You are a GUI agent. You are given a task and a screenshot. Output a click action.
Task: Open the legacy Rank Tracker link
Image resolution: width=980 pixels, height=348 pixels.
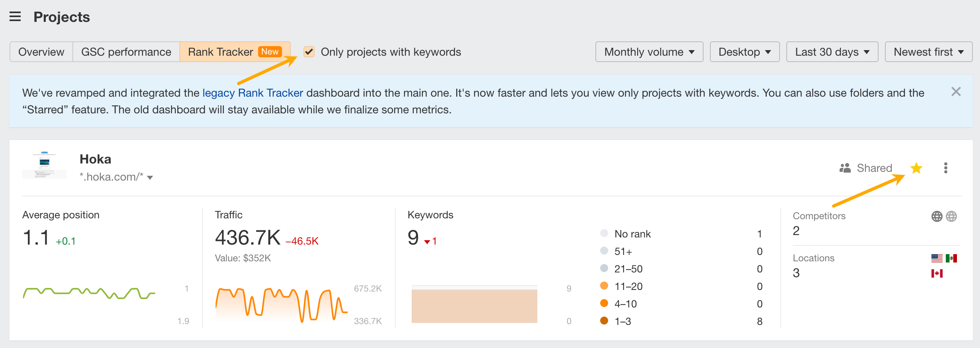click(x=252, y=93)
